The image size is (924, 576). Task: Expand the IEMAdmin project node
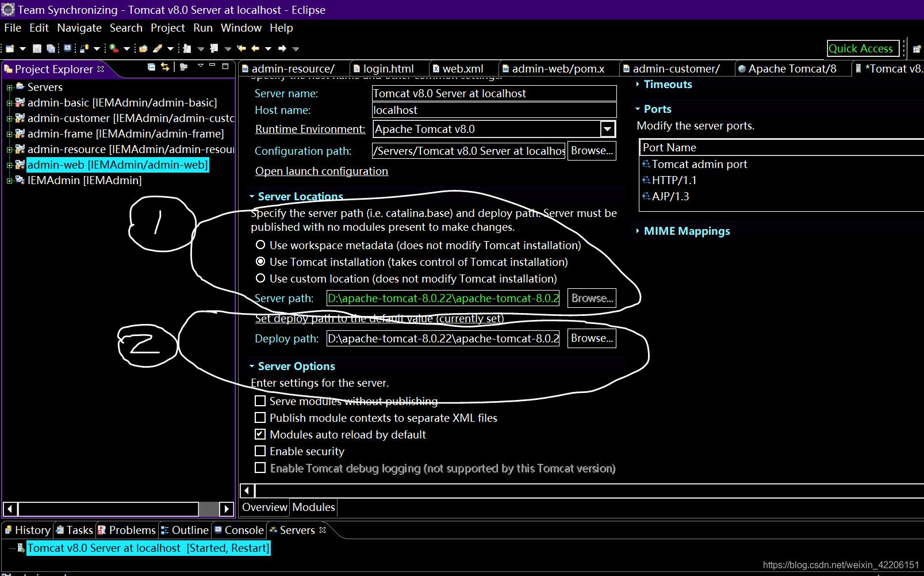[9, 181]
